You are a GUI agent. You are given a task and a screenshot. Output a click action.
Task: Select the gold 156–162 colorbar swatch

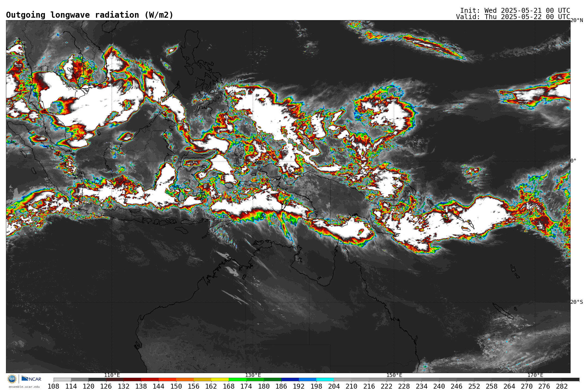[x=202, y=380]
